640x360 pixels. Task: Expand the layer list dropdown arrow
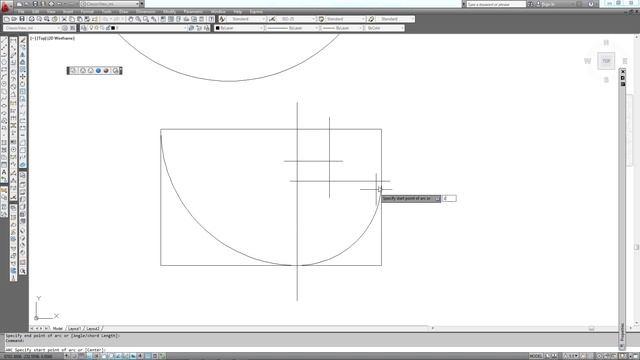click(x=185, y=28)
